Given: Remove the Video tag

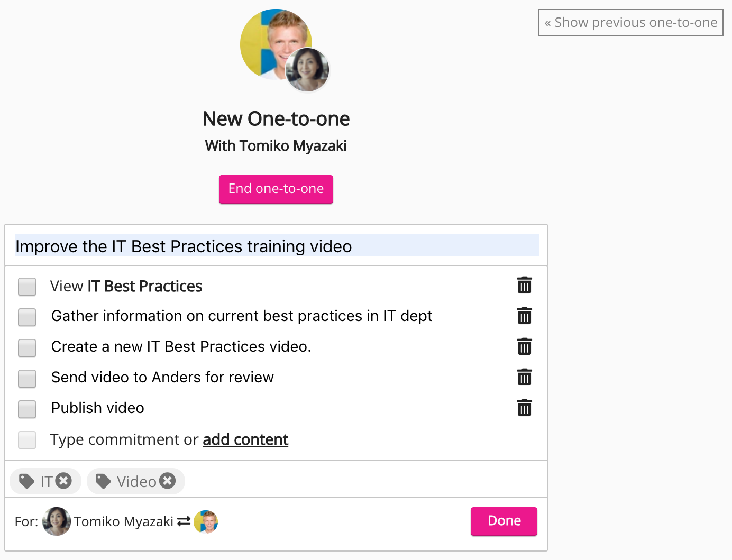Looking at the screenshot, I should (x=168, y=481).
